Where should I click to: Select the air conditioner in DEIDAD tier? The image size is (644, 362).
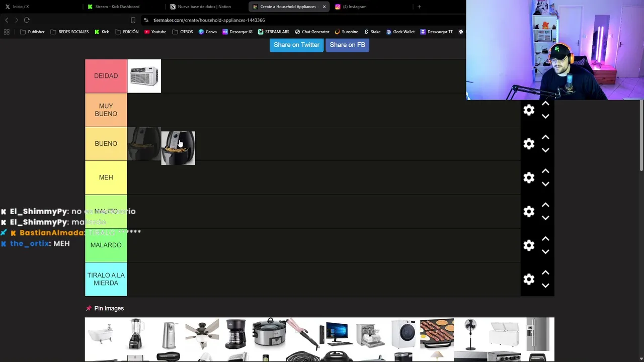click(x=144, y=76)
